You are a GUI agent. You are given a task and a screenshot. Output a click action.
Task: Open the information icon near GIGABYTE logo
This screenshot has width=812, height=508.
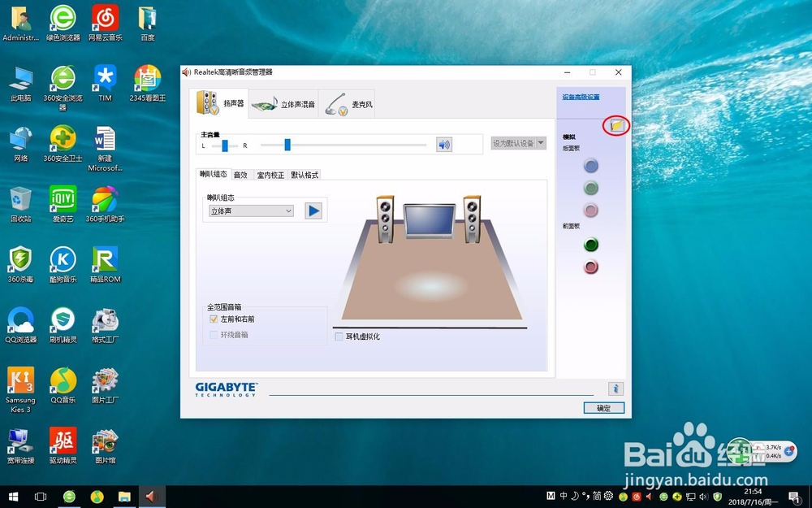[615, 389]
